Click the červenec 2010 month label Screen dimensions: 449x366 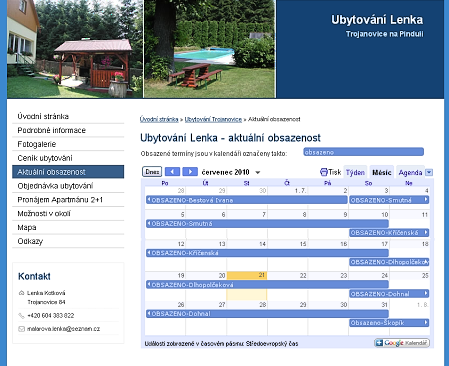click(x=226, y=172)
